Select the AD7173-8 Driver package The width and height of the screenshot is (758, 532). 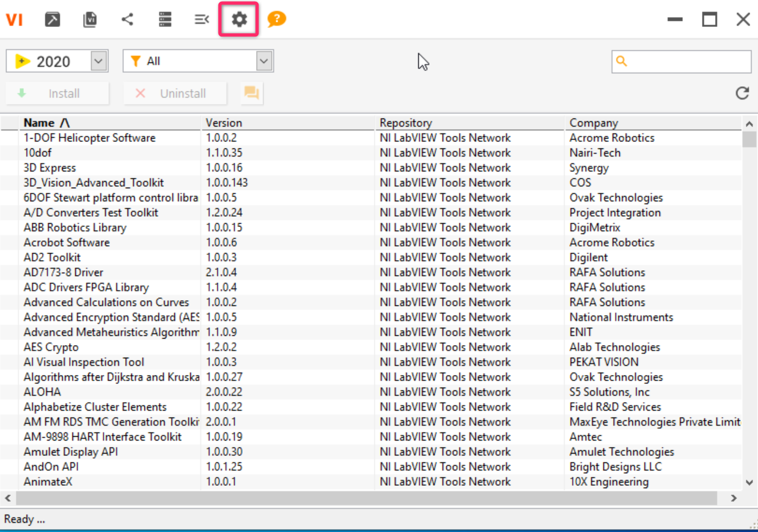pyautogui.click(x=371, y=272)
